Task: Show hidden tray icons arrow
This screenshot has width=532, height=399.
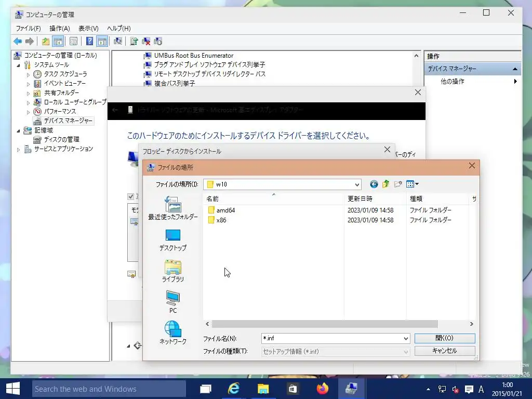Action: tap(428, 389)
